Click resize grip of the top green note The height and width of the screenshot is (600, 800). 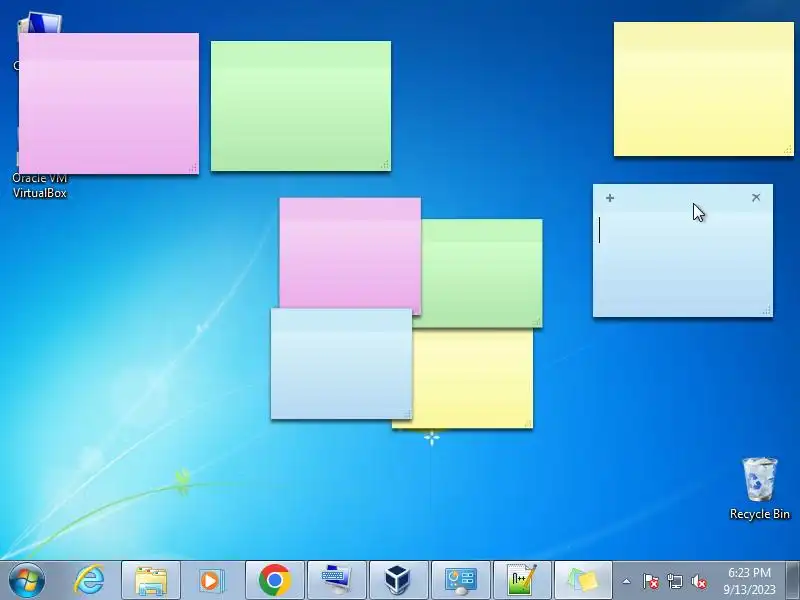[385, 164]
